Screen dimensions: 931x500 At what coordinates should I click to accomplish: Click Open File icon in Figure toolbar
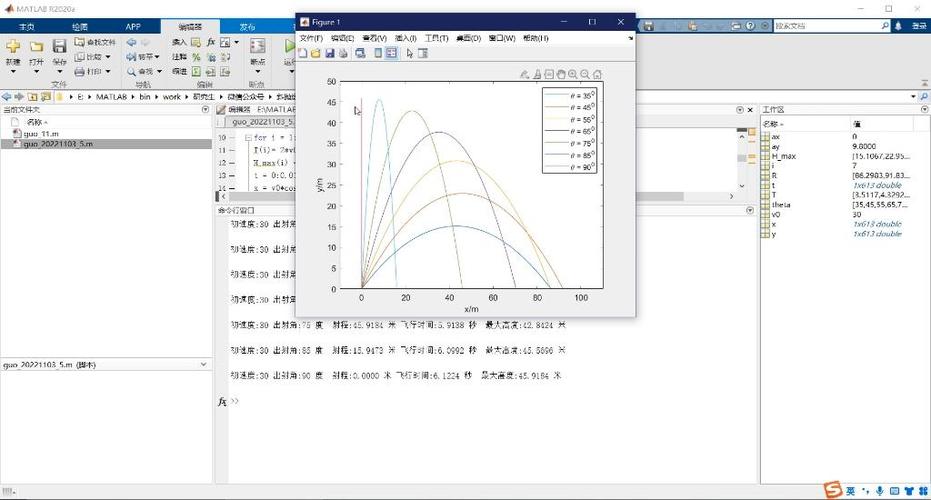pyautogui.click(x=316, y=53)
